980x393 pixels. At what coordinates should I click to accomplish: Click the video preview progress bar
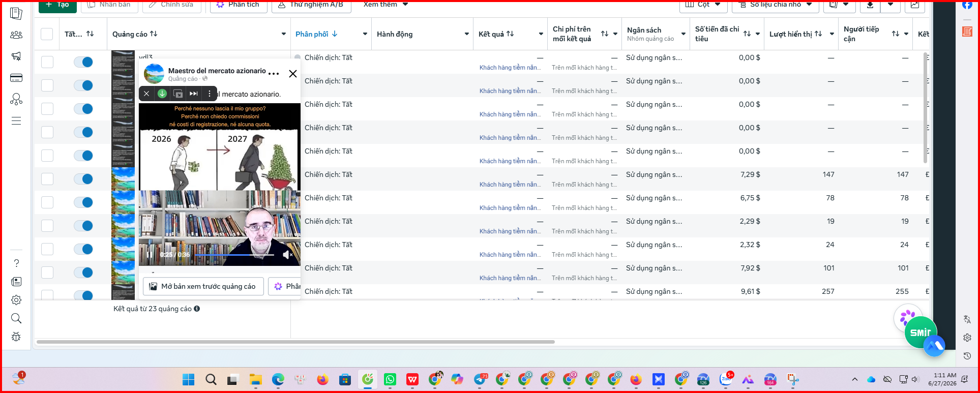(234, 255)
